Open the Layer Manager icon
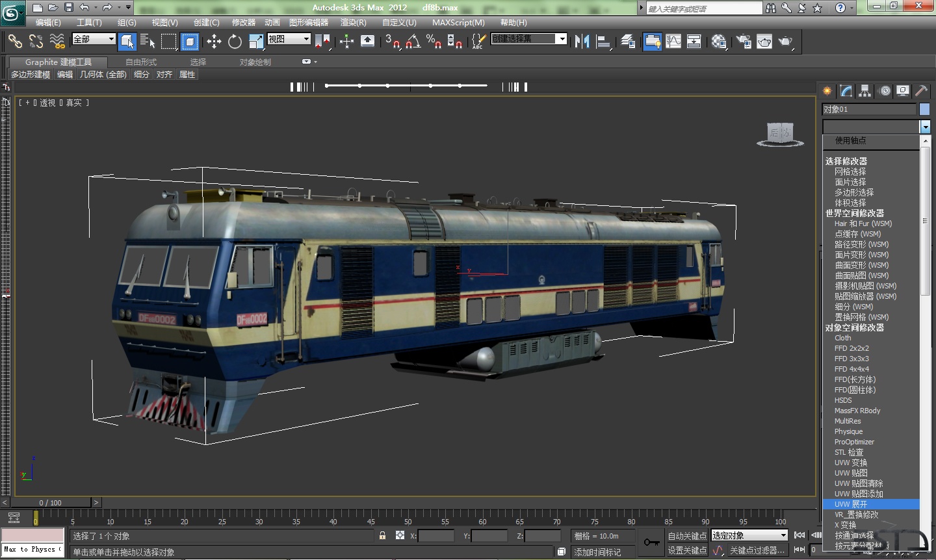 [628, 42]
